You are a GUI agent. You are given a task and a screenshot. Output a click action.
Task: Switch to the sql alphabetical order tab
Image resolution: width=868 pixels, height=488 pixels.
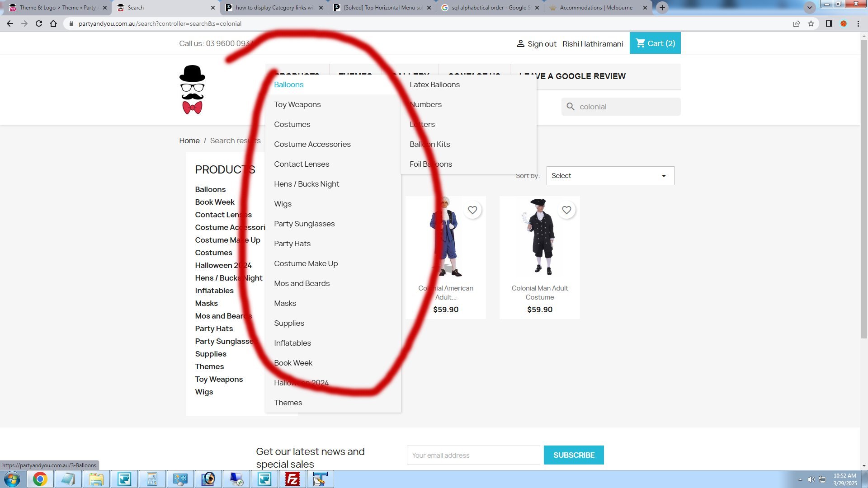[490, 8]
